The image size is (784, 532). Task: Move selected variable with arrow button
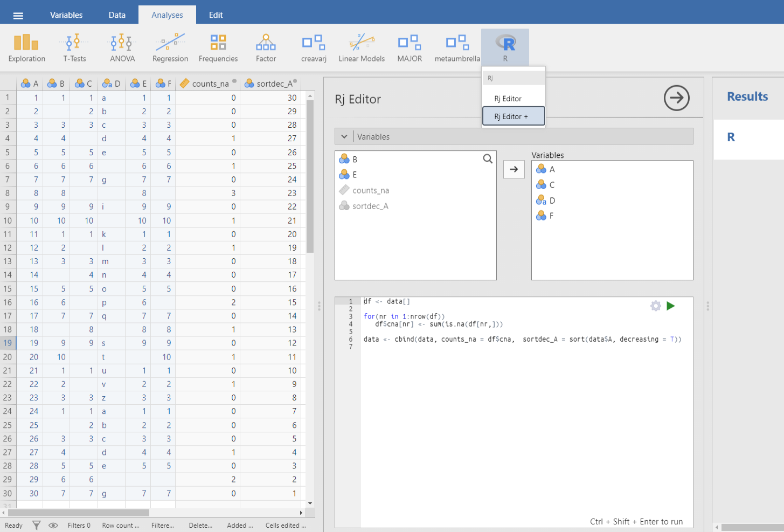coord(514,169)
